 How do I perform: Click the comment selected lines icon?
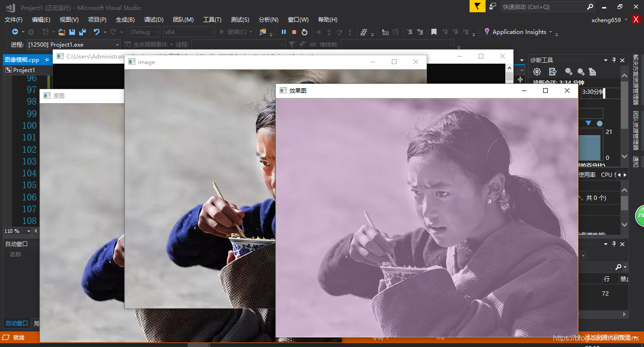410,32
